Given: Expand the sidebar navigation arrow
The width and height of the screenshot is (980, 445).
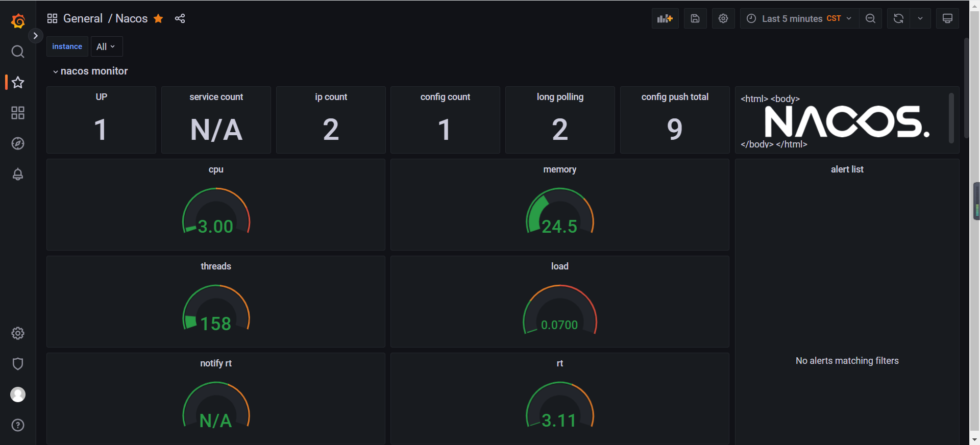Looking at the screenshot, I should click(35, 36).
